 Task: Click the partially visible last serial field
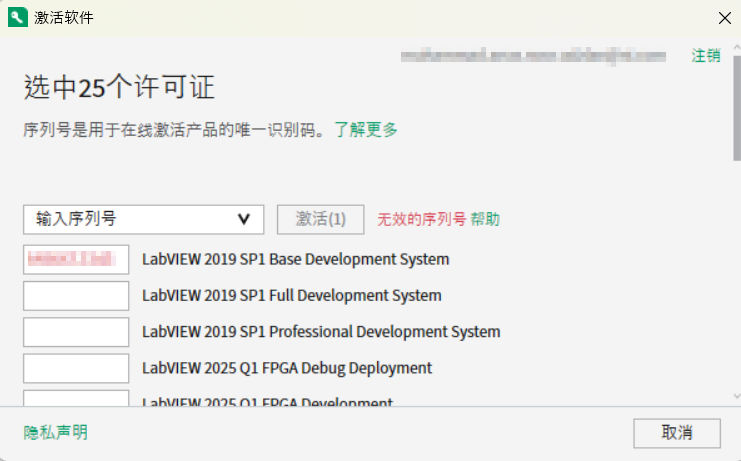(76, 398)
